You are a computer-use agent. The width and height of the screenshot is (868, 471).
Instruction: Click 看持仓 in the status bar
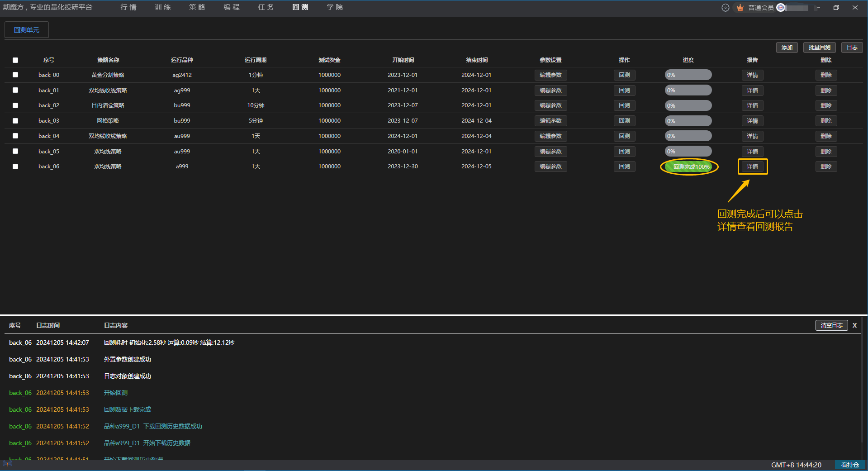[850, 465]
